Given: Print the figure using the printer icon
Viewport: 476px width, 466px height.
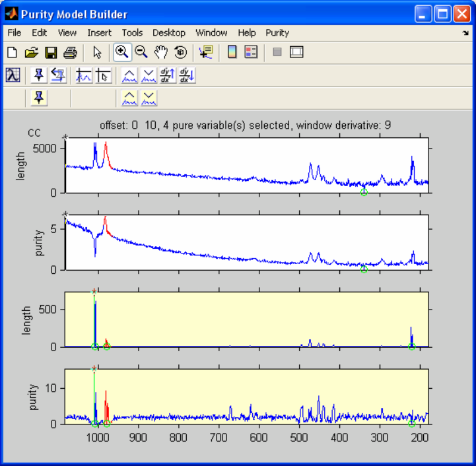Looking at the screenshot, I should click(70, 52).
